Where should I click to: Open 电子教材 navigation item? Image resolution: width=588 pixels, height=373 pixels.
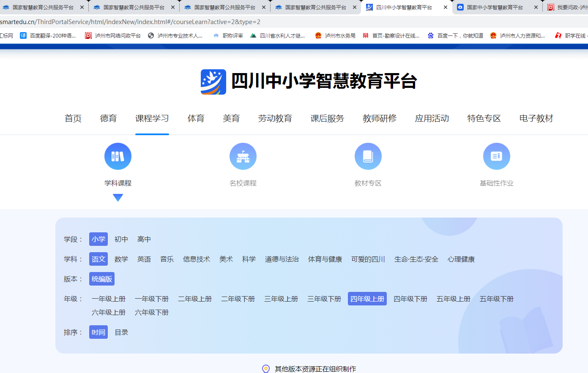(536, 118)
